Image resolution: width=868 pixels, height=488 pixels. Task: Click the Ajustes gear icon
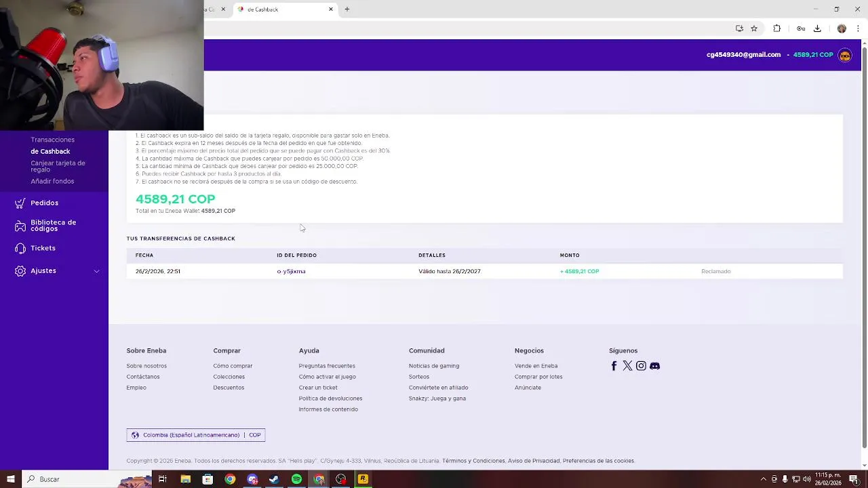(20, 270)
